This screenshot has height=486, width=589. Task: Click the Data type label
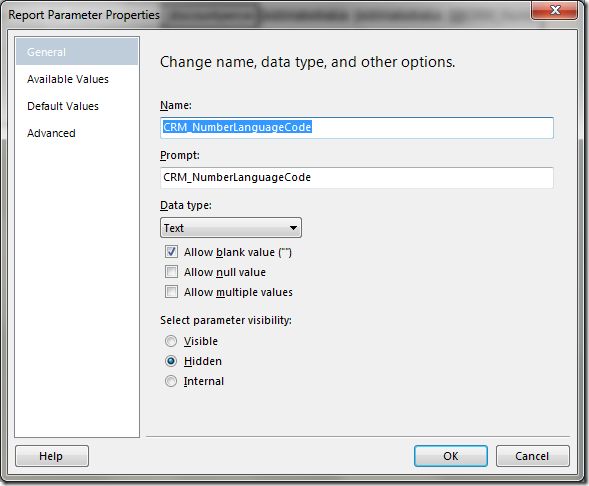pos(186,205)
